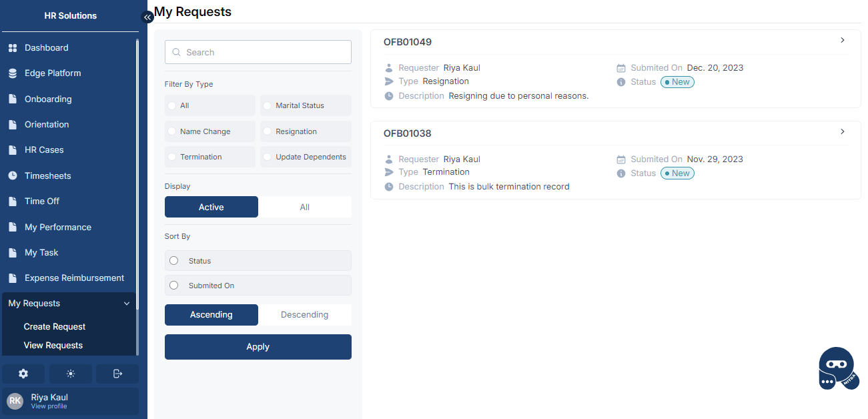Screen dimensions: 868x419
Task: Open request title OFB01049
Action: pos(408,42)
